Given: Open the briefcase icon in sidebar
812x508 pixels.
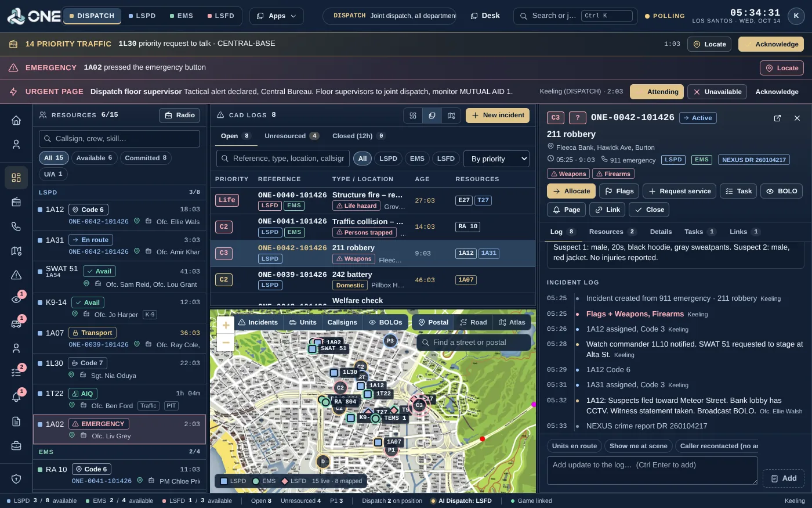Looking at the screenshot, I should click(x=16, y=446).
